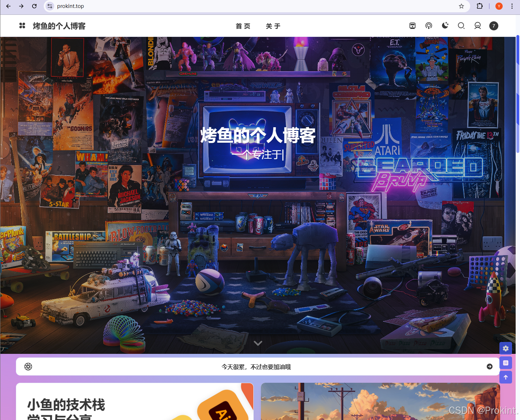Open the user/comment avatar icon in the header
Image resolution: width=520 pixels, height=420 pixels.
tap(477, 26)
